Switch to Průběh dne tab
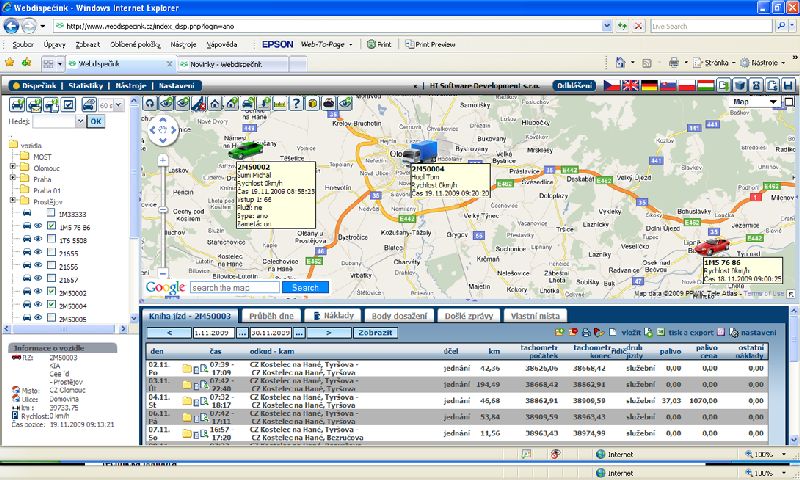This screenshot has width=800, height=480. [x=271, y=316]
